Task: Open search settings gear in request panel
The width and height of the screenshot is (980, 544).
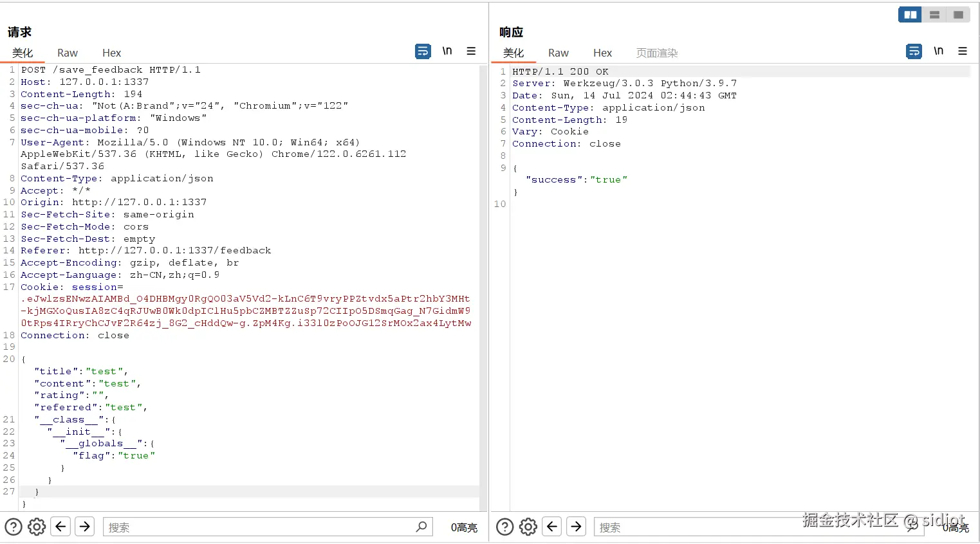Action: pos(37,527)
